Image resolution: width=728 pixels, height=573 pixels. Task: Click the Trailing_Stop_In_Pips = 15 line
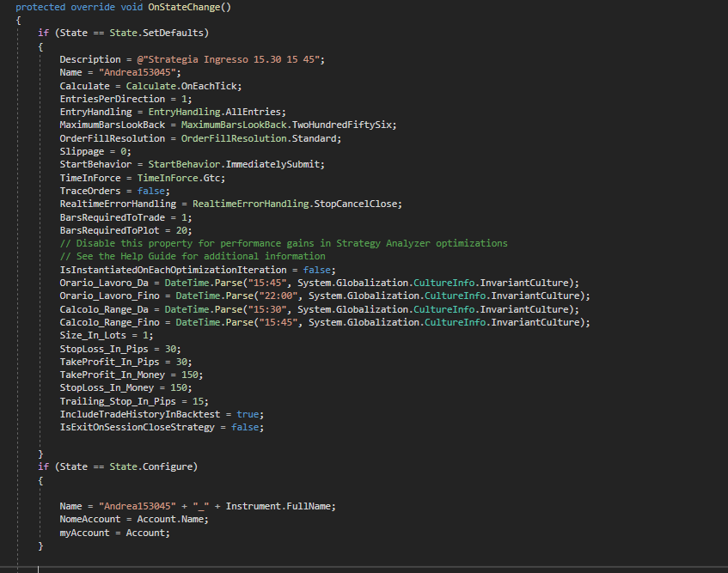(134, 401)
